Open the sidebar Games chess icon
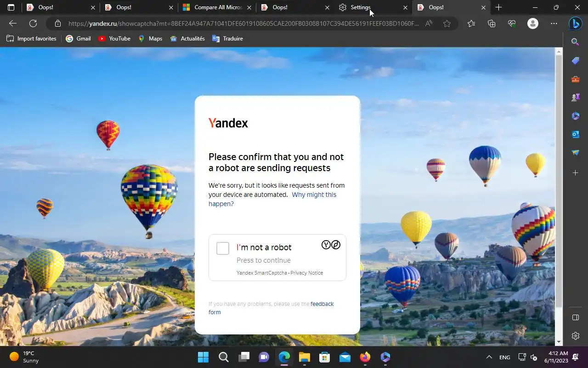 click(x=575, y=98)
